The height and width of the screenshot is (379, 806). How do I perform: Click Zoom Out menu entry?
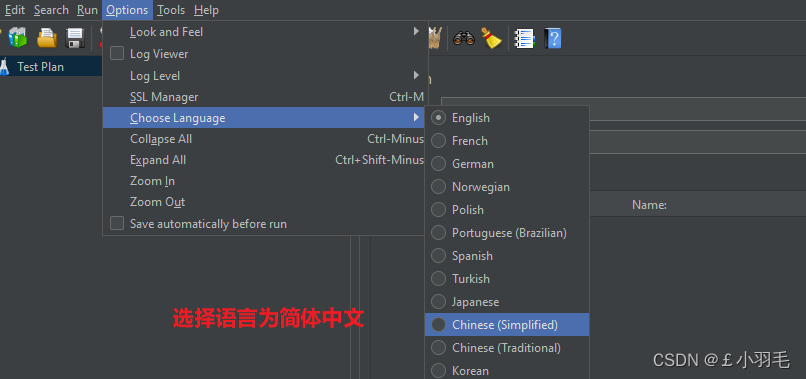(264, 202)
